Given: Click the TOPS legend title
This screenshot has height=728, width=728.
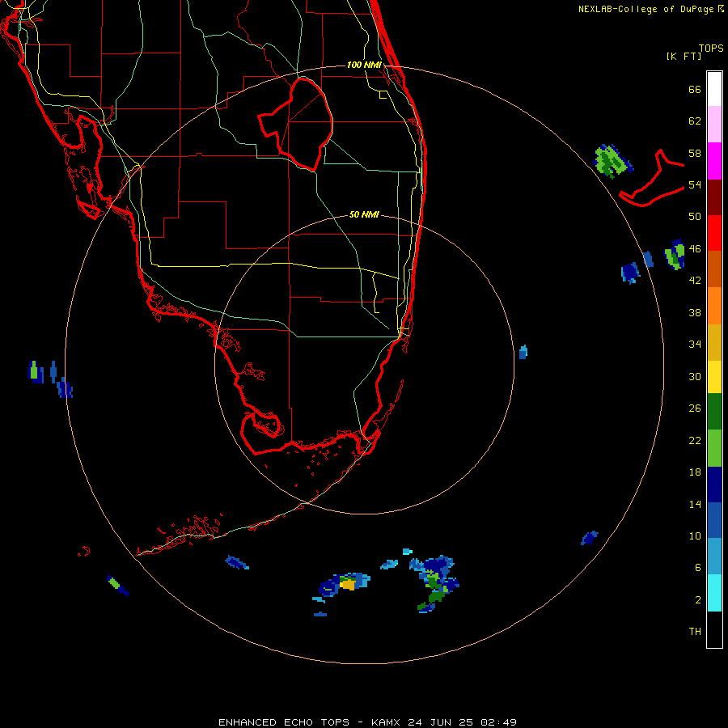Looking at the screenshot, I should pyautogui.click(x=711, y=49).
